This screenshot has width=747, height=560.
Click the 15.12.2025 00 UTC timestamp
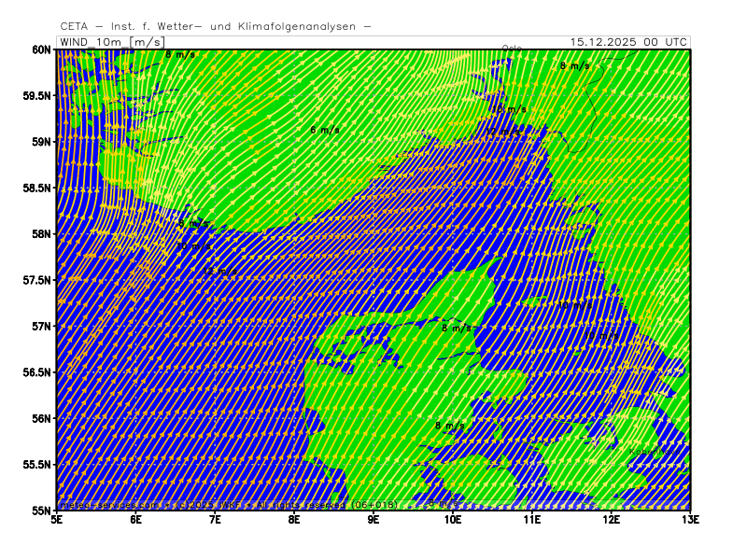click(628, 42)
